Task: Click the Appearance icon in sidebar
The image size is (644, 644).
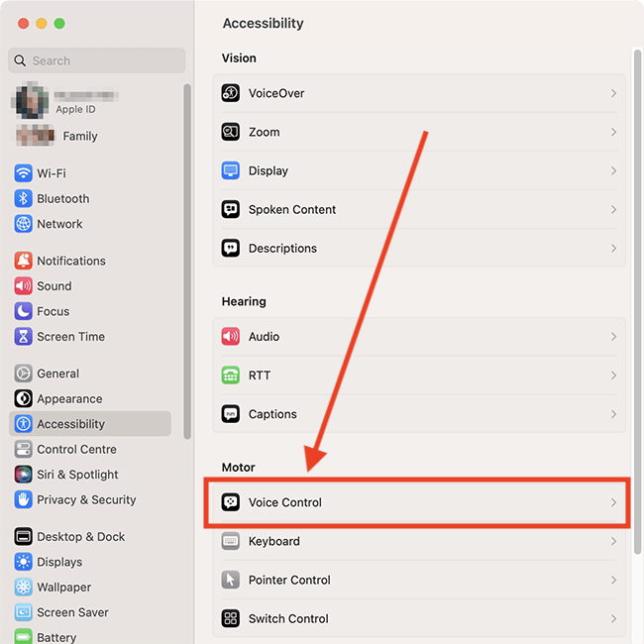Action: [x=24, y=399]
